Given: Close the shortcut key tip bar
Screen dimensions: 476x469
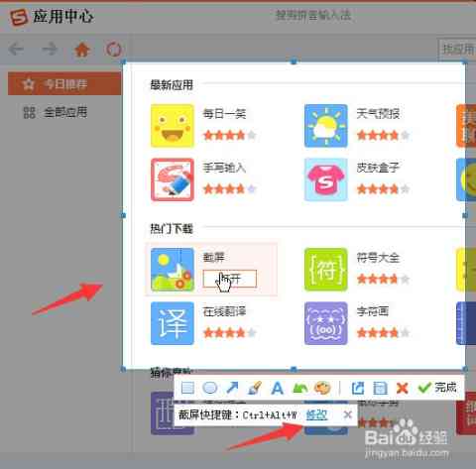Looking at the screenshot, I should (x=347, y=414).
